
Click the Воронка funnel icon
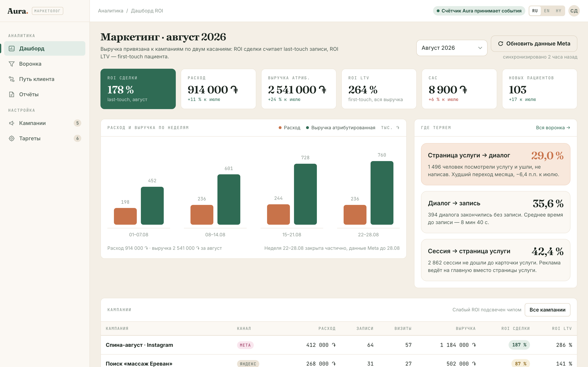(12, 64)
